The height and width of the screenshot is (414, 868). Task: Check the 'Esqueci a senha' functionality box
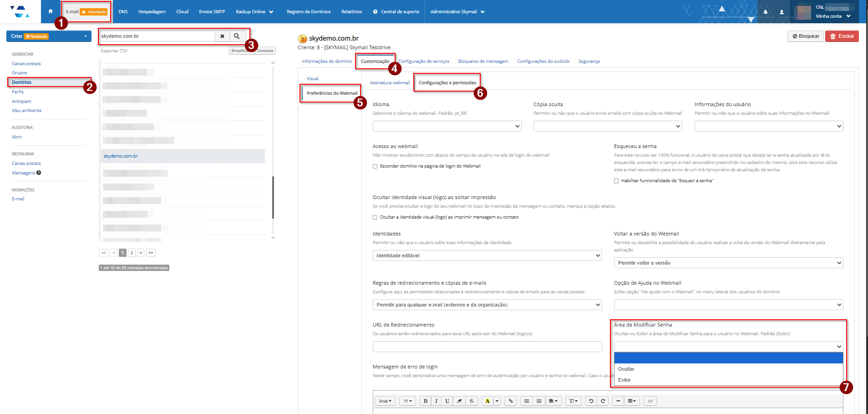click(x=616, y=181)
